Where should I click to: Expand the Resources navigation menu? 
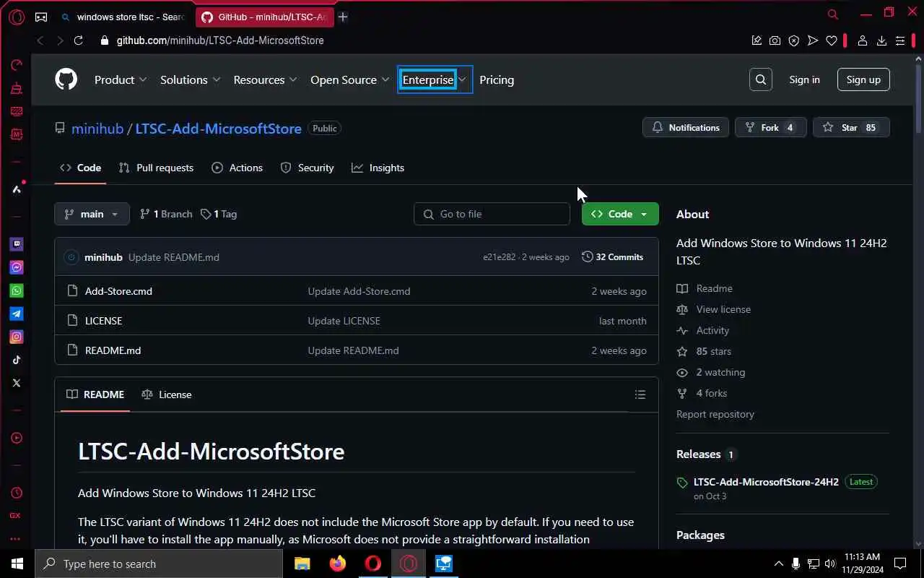point(265,79)
